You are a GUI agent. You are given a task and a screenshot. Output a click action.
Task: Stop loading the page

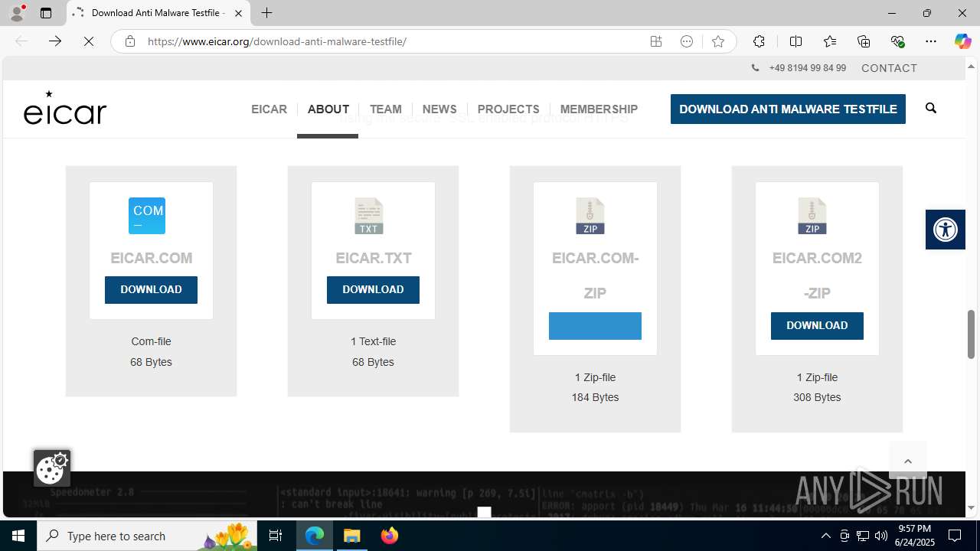tap(89, 41)
